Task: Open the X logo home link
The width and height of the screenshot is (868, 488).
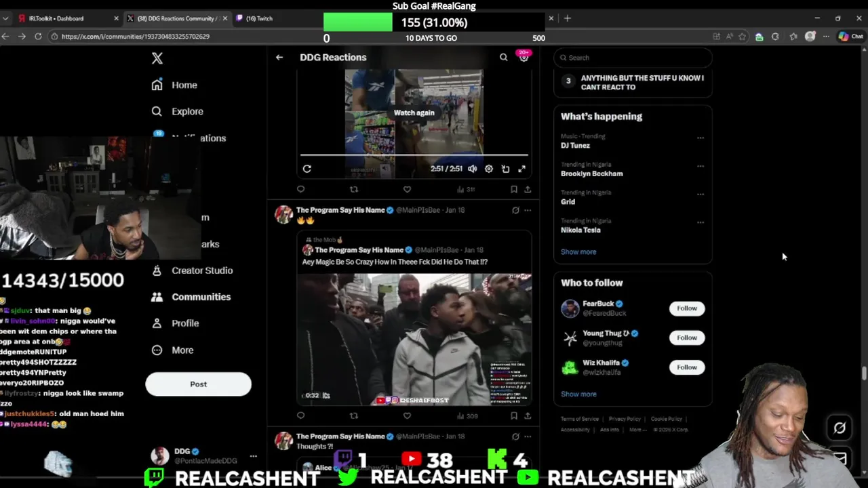Action: (x=157, y=58)
